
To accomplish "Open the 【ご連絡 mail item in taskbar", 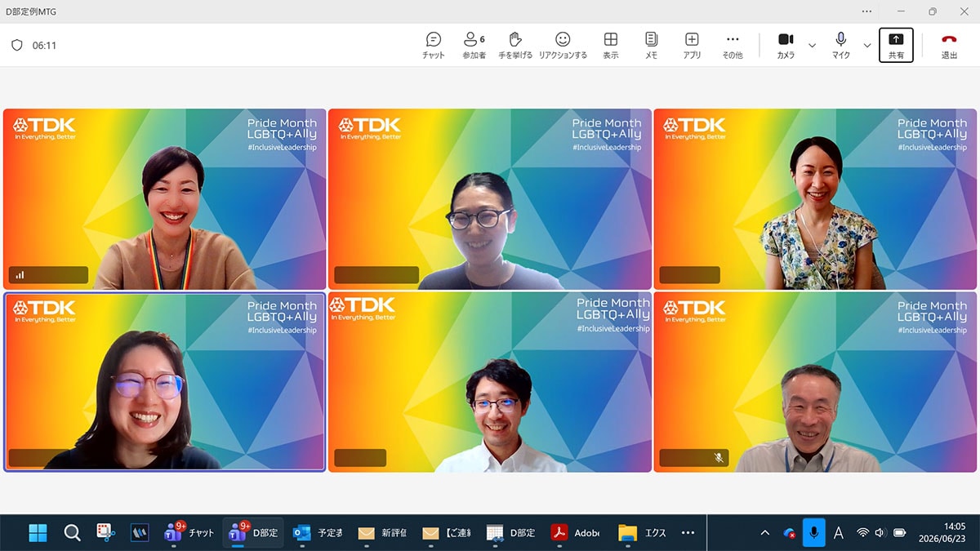I will click(447, 533).
